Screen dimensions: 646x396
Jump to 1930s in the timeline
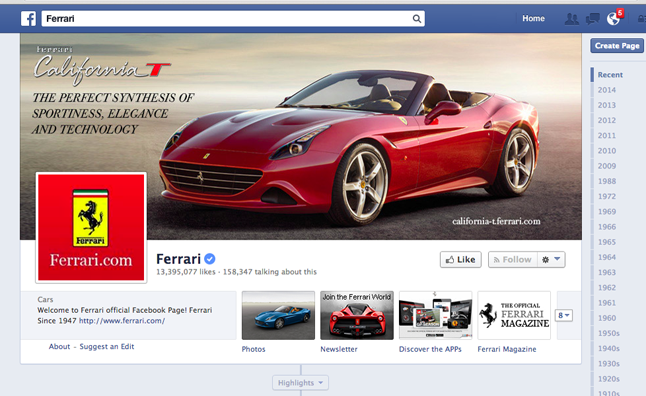tap(609, 364)
